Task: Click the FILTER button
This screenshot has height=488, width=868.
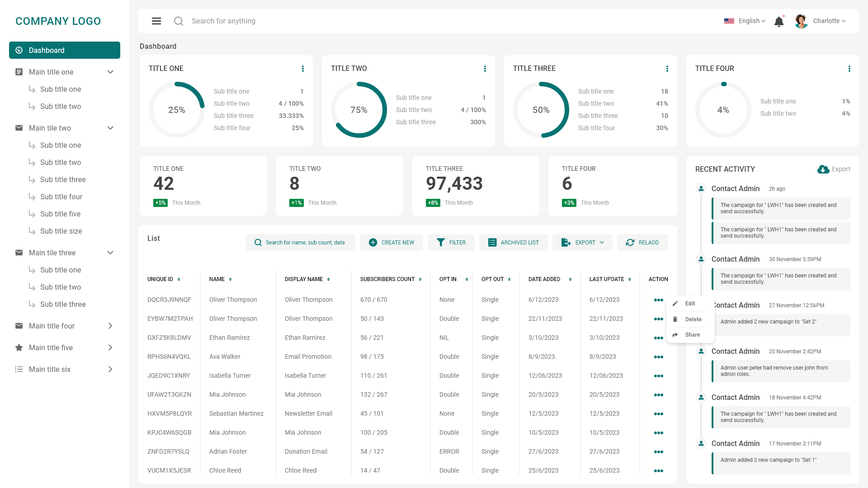Action: pos(451,243)
